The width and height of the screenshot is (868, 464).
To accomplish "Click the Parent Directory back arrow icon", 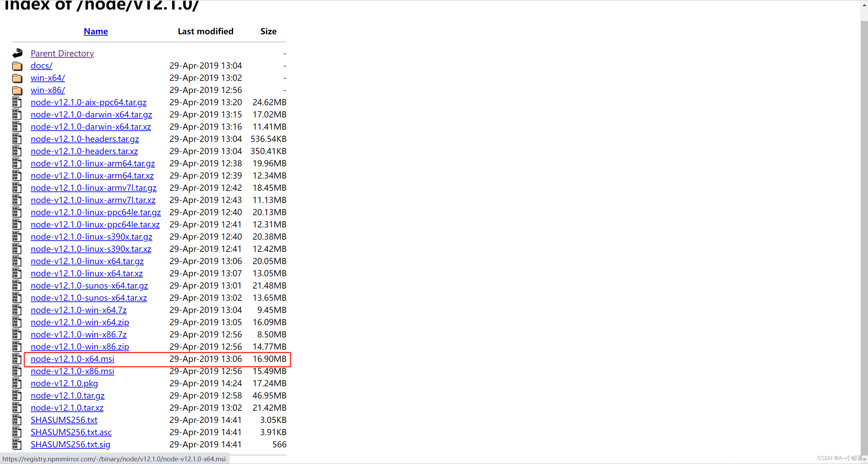I will click(17, 53).
